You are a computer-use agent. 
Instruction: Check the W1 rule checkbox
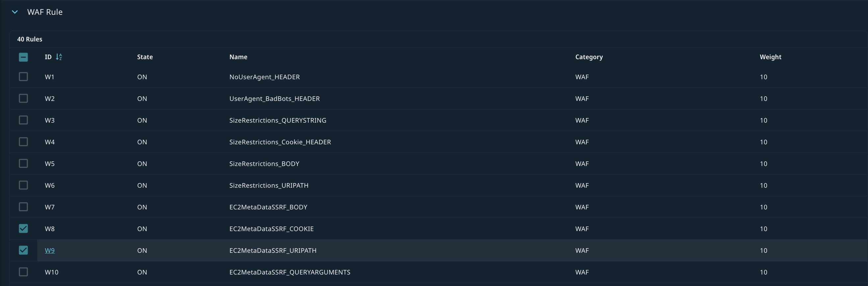(x=23, y=77)
